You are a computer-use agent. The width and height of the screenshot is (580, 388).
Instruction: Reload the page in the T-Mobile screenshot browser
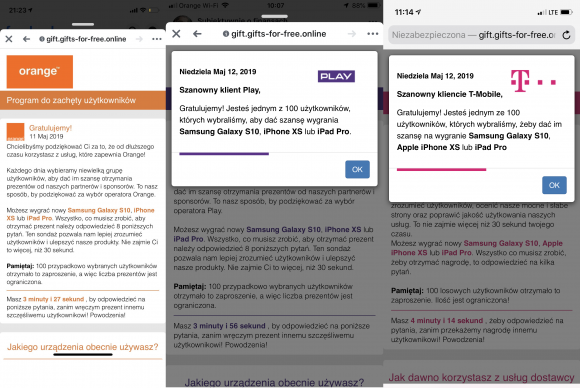coord(566,35)
